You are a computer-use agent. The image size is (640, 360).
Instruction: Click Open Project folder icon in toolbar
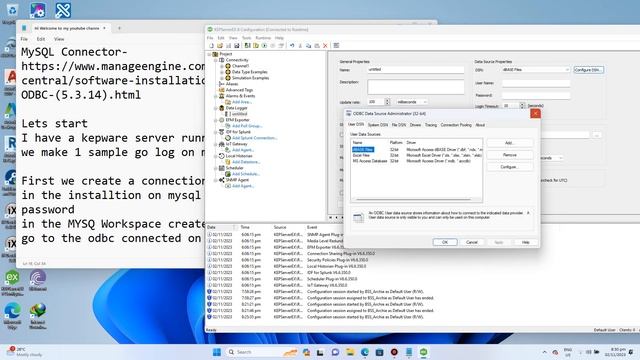(x=220, y=46)
